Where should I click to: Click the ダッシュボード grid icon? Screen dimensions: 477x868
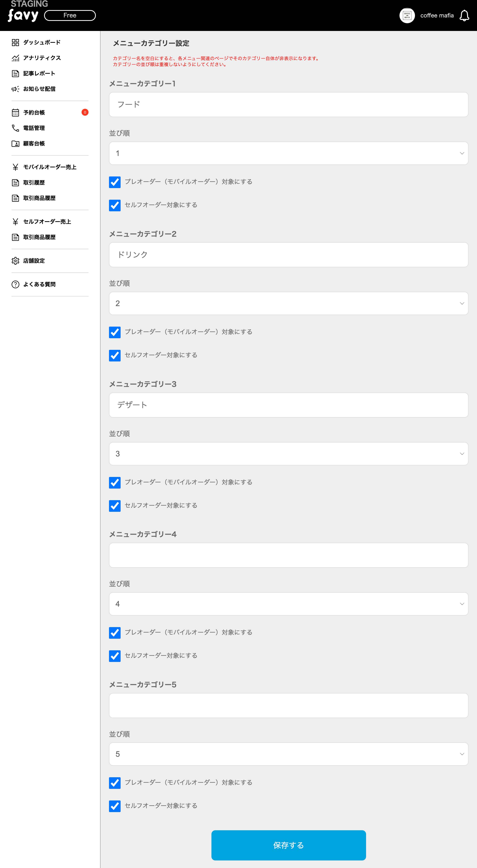15,42
